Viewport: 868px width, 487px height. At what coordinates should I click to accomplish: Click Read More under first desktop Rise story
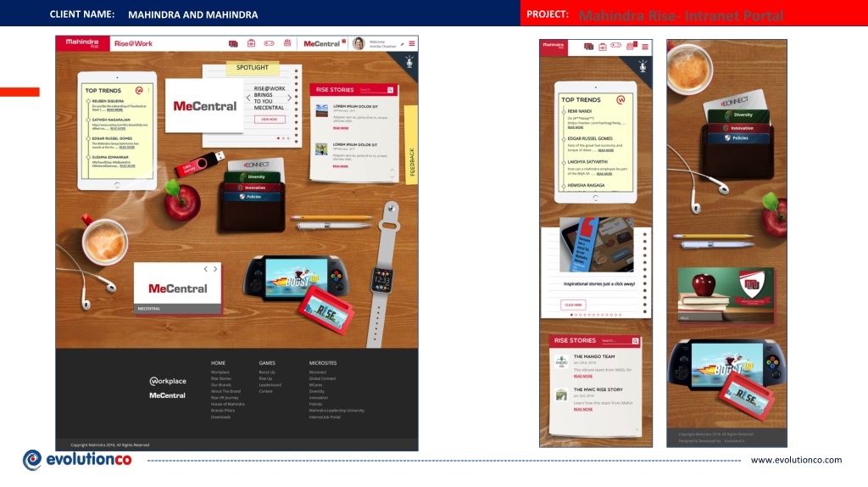pos(341,128)
